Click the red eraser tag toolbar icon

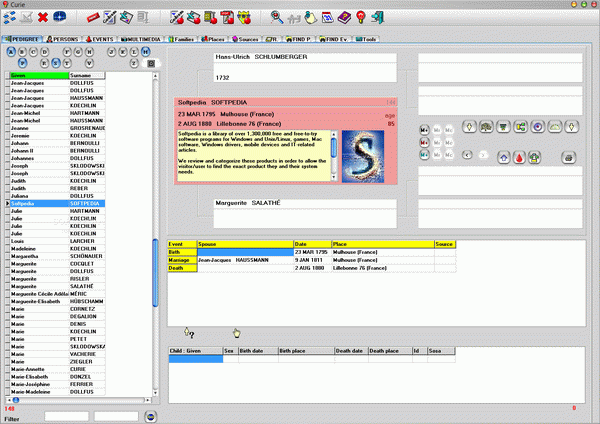tap(93, 18)
